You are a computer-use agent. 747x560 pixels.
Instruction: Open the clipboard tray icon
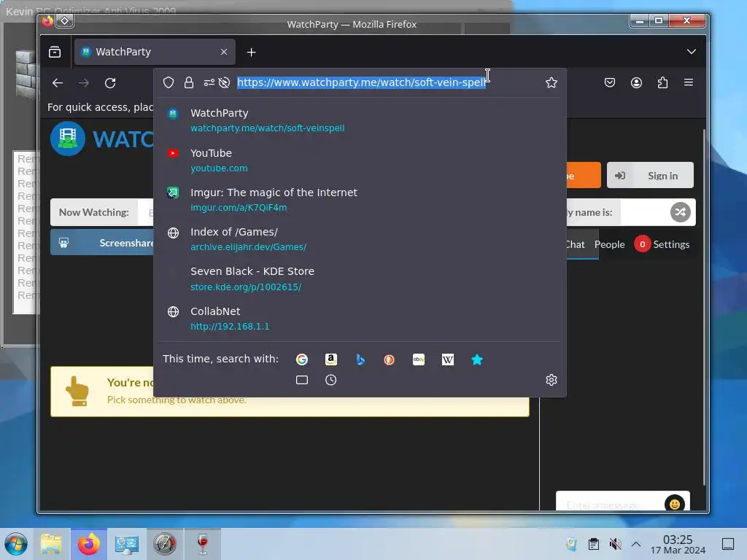(594, 544)
